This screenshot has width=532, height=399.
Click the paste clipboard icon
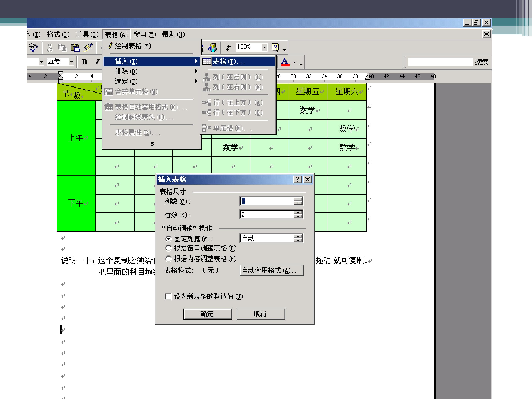click(75, 47)
